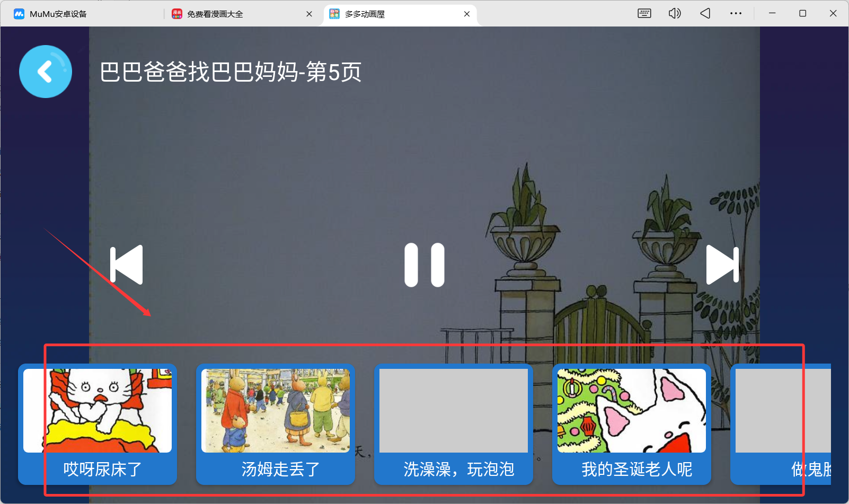
Task: Click the 多多动画屋 app icon on its tab
Action: (x=334, y=14)
